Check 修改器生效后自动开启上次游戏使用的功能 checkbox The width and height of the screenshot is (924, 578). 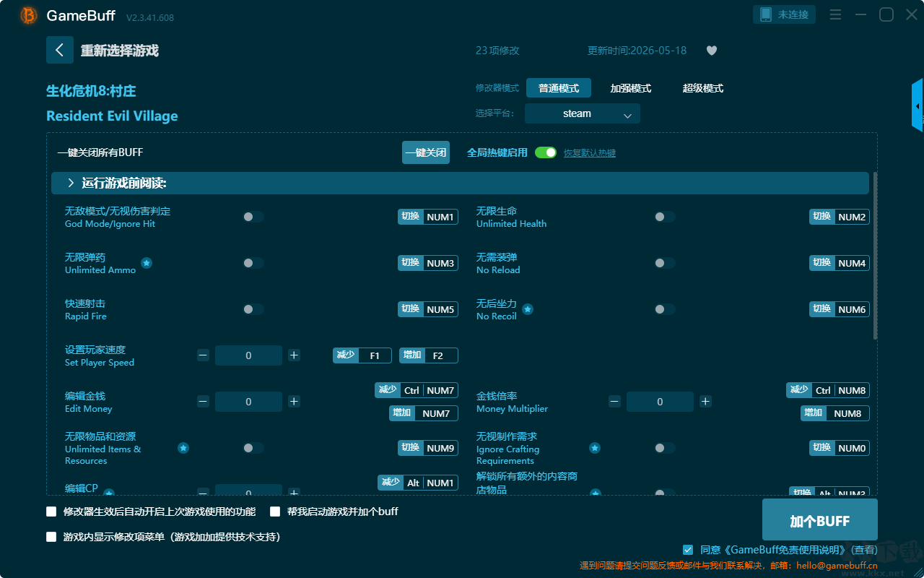point(51,512)
